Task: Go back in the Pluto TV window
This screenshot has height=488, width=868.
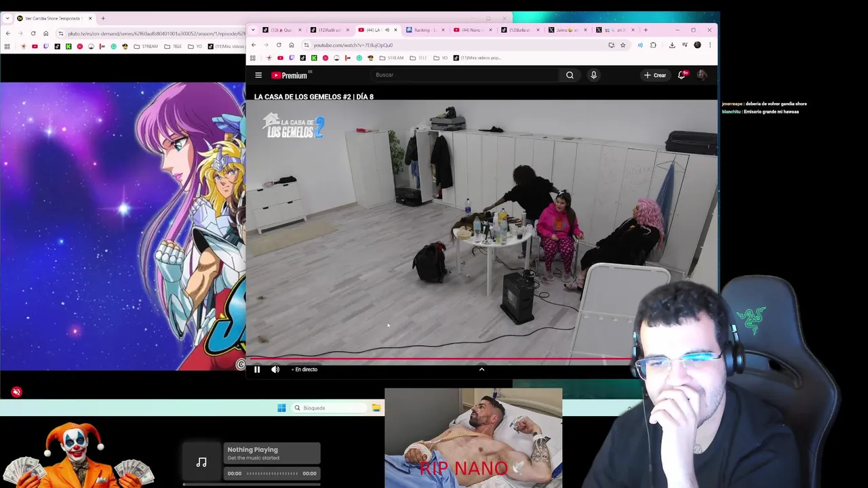Action: click(8, 33)
